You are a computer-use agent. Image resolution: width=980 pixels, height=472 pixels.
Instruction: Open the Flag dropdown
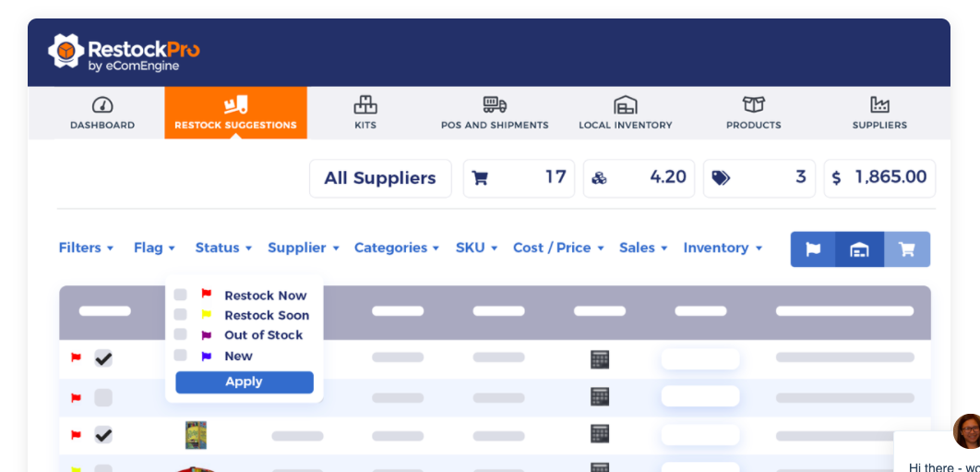pos(154,248)
